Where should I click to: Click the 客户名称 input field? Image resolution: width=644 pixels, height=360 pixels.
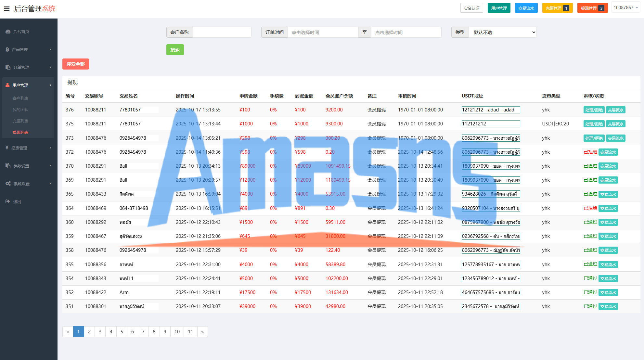(222, 32)
